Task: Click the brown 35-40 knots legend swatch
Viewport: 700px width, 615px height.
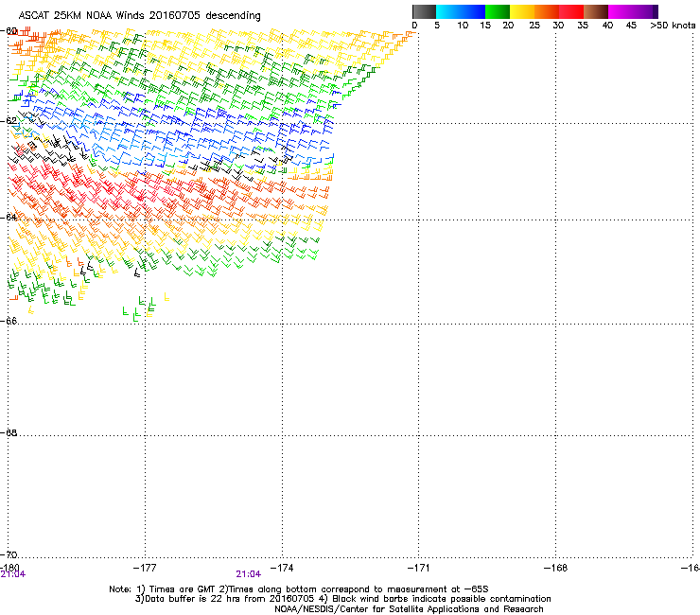Action: click(x=596, y=11)
